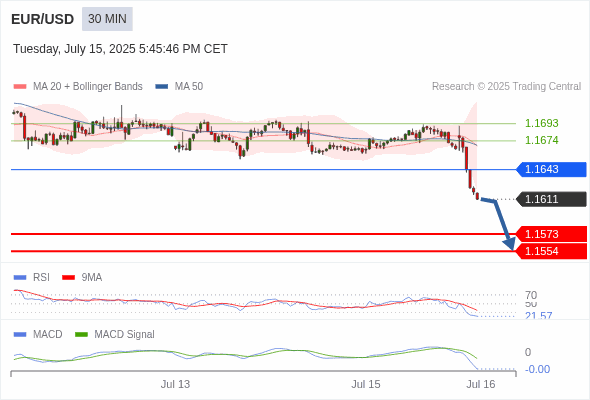Click the green MACD Signal legend marker
Image resolution: width=590 pixels, height=400 pixels.
[81, 334]
